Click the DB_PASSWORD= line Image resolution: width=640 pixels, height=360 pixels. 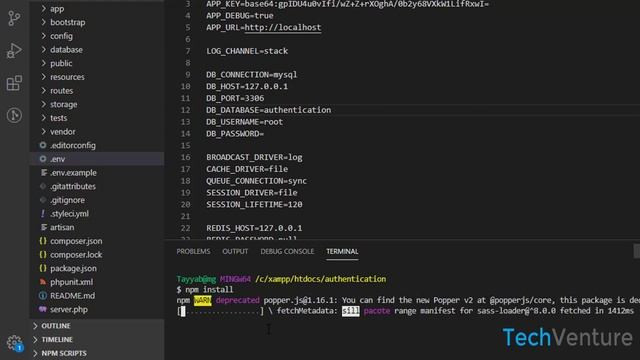(x=235, y=133)
